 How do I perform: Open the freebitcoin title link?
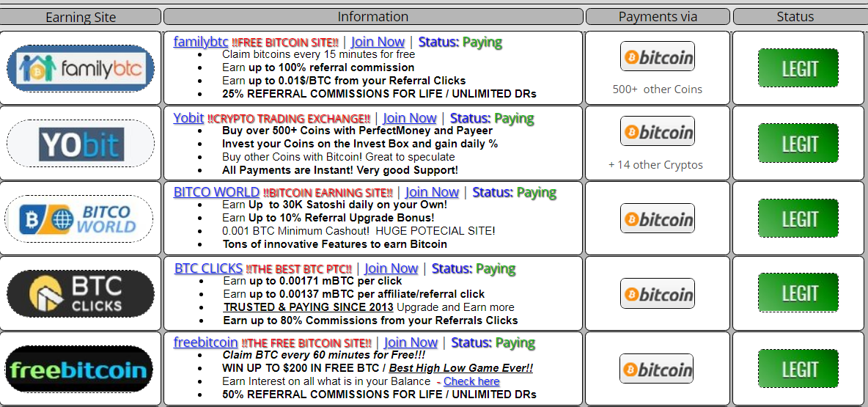[x=205, y=342]
